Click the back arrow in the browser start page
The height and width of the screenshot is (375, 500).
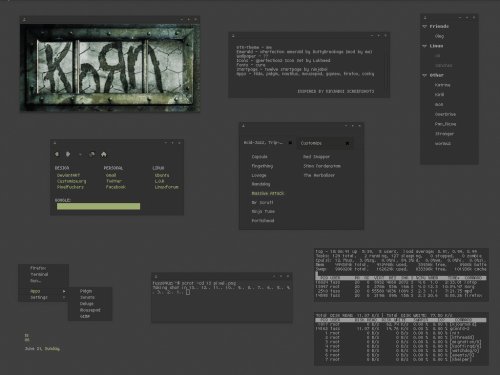click(x=57, y=154)
